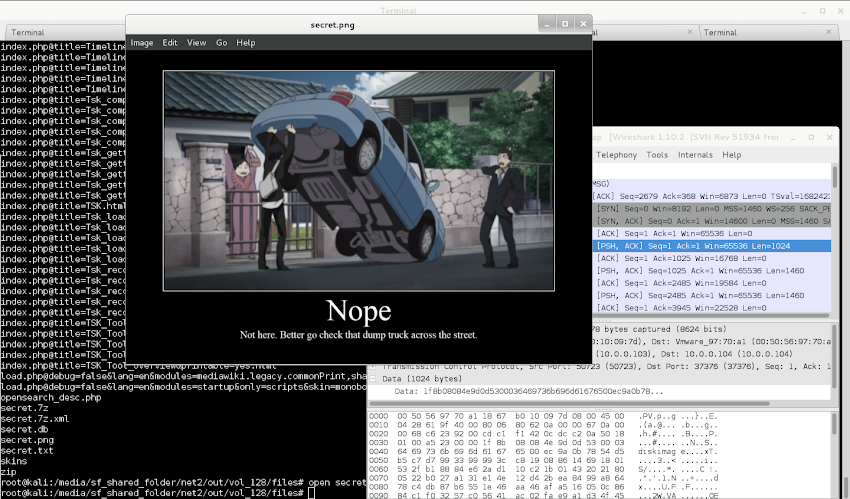Open the Edit menu in image viewer
The height and width of the screenshot is (499, 850).
coord(170,43)
